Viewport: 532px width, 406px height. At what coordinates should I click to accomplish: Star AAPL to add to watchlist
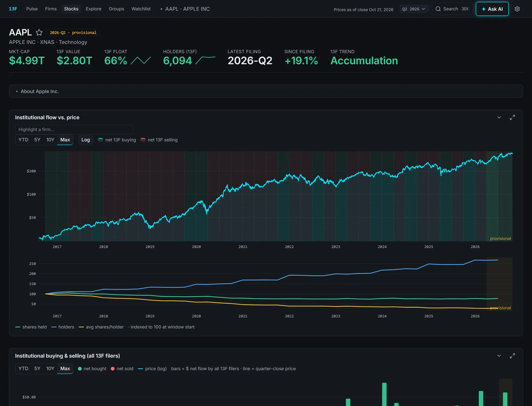(x=39, y=32)
